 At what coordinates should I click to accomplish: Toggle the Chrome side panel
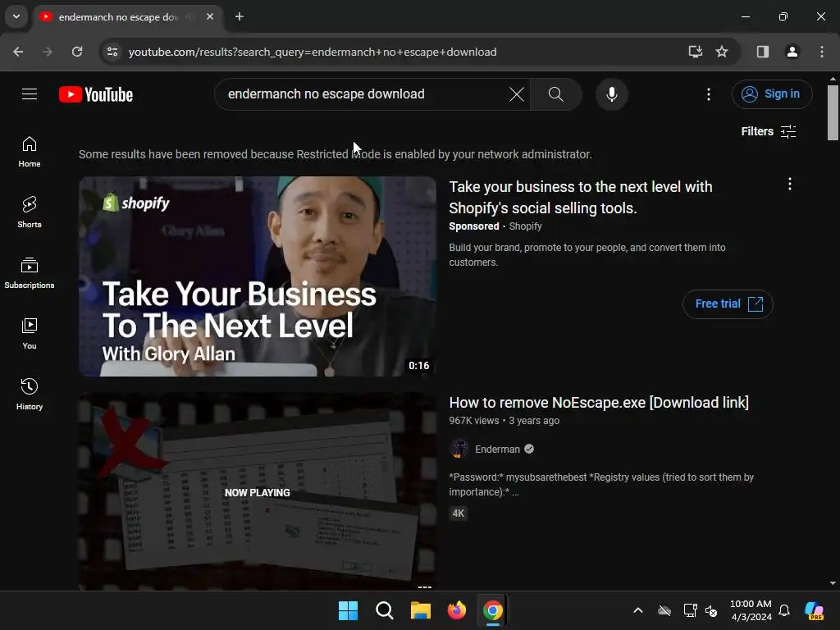click(x=762, y=52)
